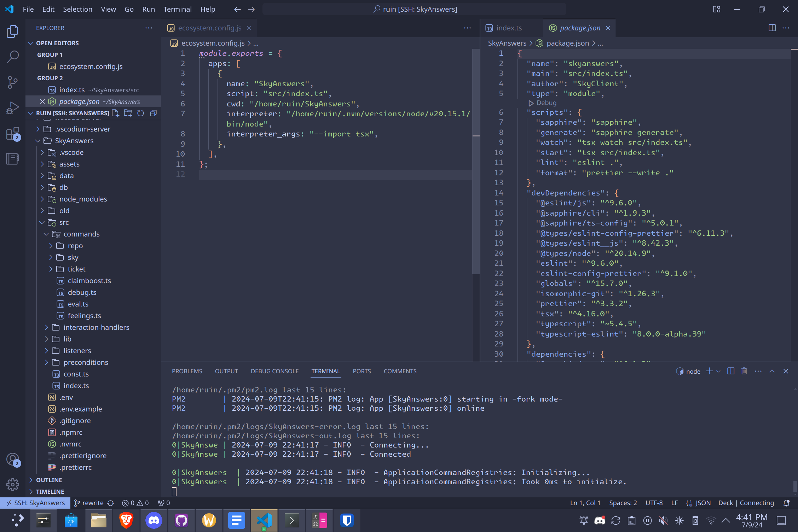Collapse all folders in explorer
The image size is (798, 532).
[x=154, y=113]
